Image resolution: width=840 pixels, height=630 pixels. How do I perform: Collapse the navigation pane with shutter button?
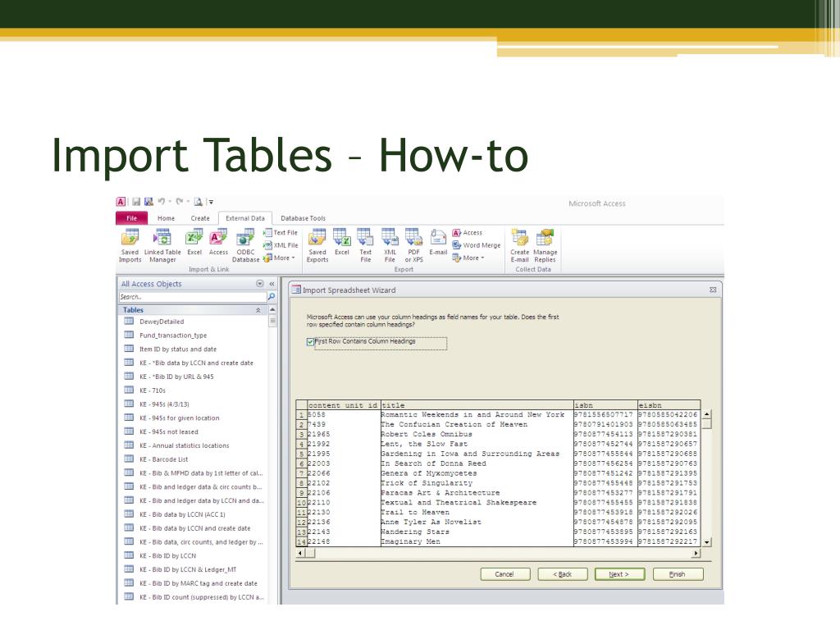pyautogui.click(x=272, y=283)
